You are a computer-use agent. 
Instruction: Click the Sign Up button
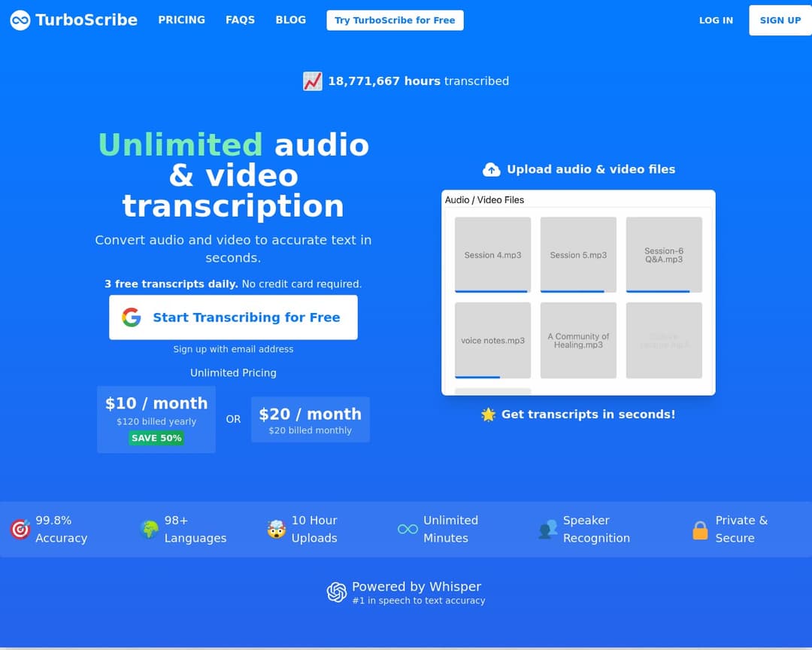(x=780, y=20)
